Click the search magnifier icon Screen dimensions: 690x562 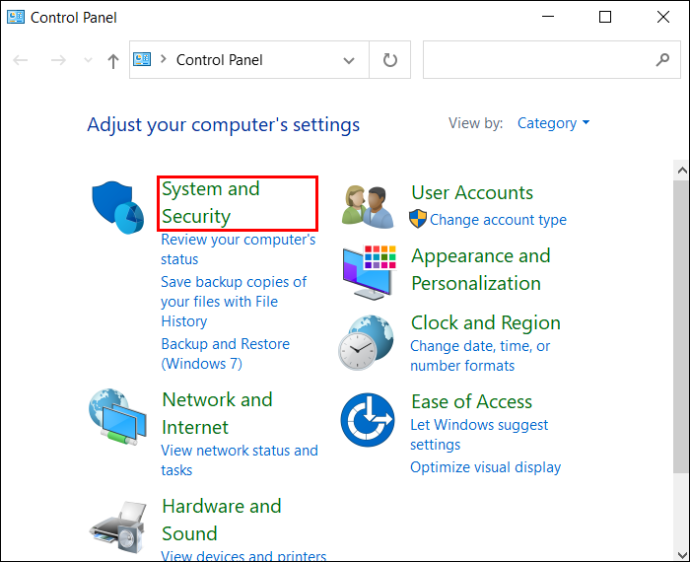tap(662, 59)
